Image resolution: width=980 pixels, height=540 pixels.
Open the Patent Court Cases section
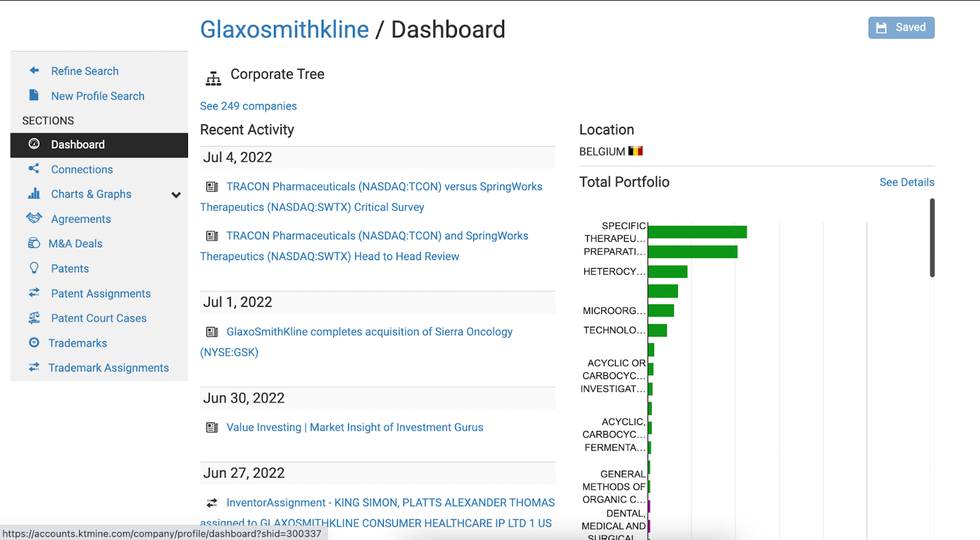(99, 318)
